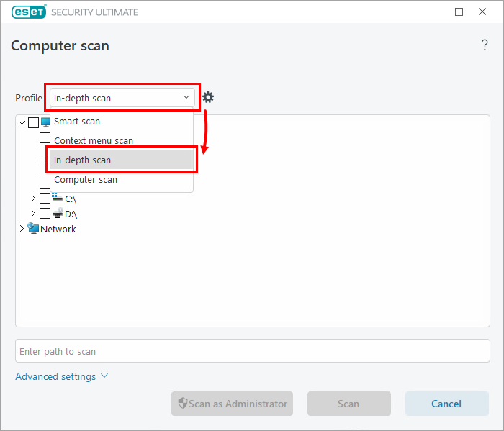
Task: Open scan profile settings gear icon
Action: 208,97
